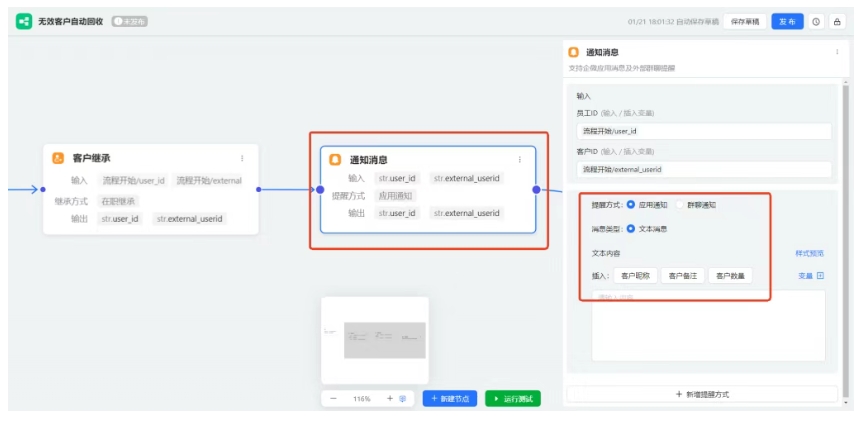Open kebab menu in 通知消息 panel header

(x=836, y=52)
